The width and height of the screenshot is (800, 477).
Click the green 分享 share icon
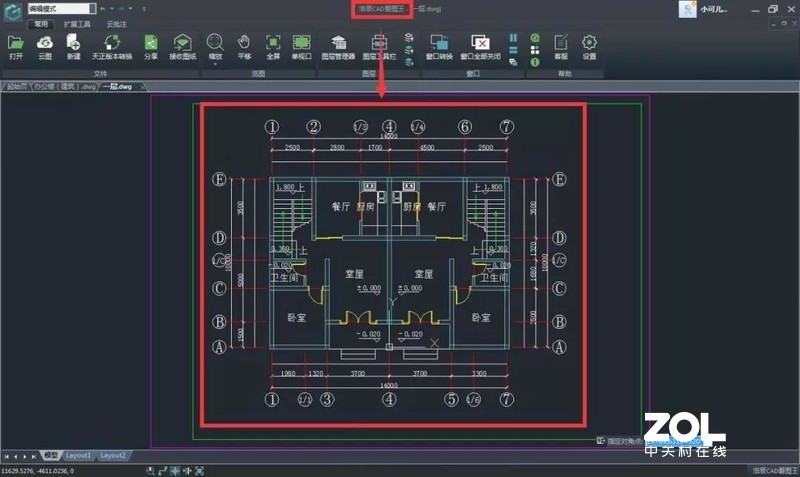151,43
